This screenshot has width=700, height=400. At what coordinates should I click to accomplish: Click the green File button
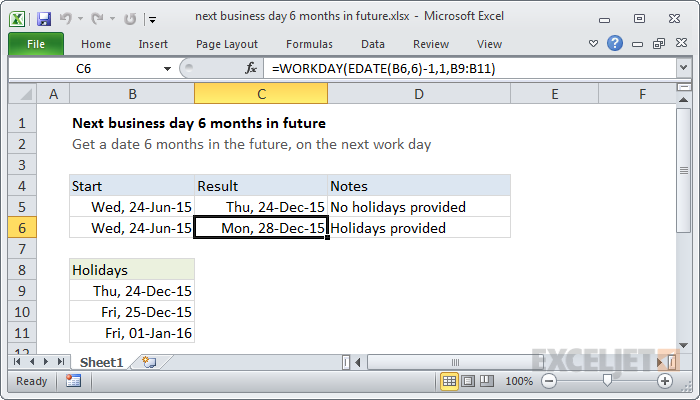[35, 44]
